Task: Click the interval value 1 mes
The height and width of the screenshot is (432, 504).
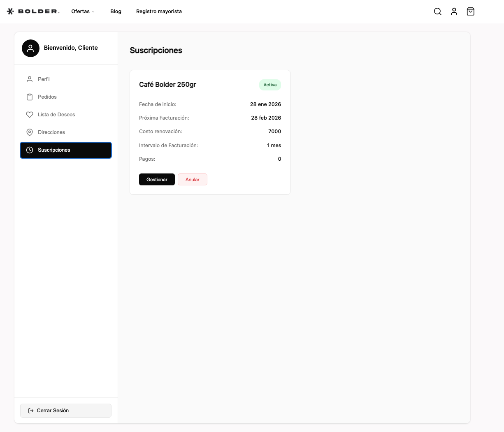Action: pos(274,146)
